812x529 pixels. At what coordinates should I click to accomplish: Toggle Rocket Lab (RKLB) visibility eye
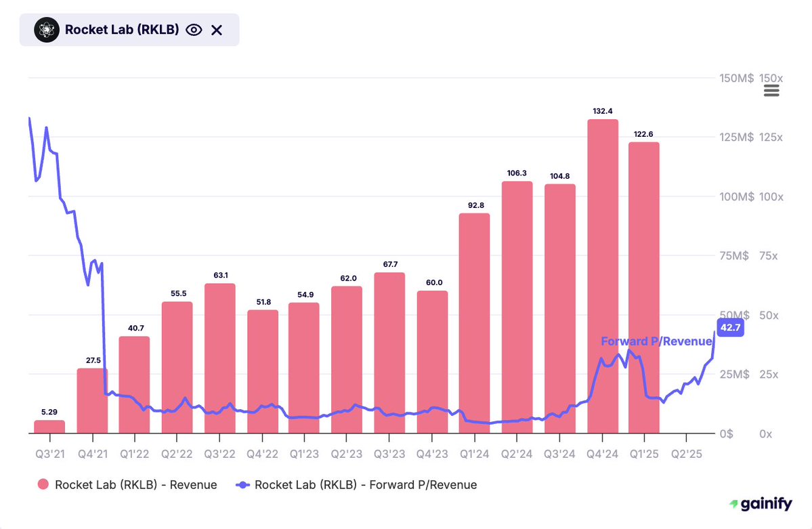[x=194, y=30]
